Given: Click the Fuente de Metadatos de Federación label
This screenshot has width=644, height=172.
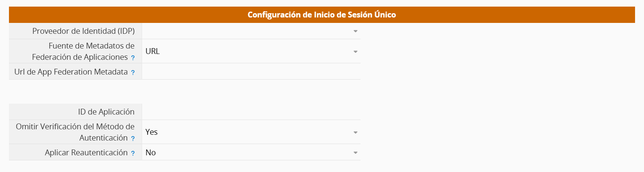Looking at the screenshot, I should click(x=83, y=51).
